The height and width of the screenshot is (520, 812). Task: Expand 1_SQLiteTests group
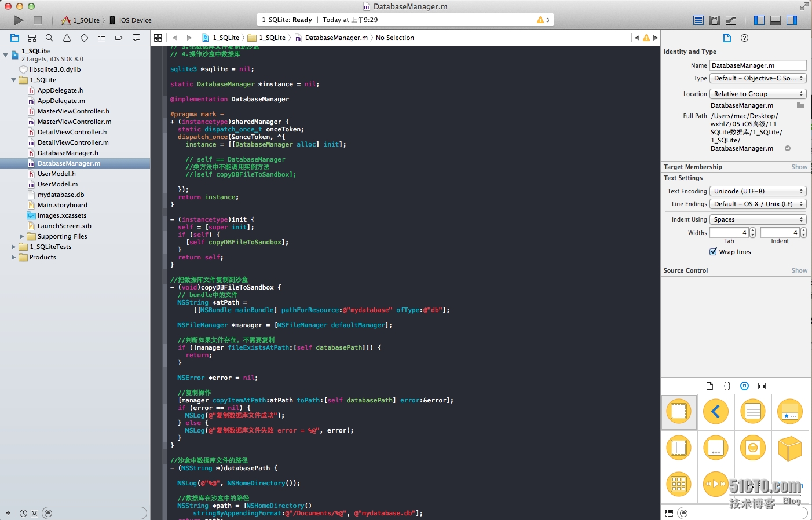coord(14,247)
